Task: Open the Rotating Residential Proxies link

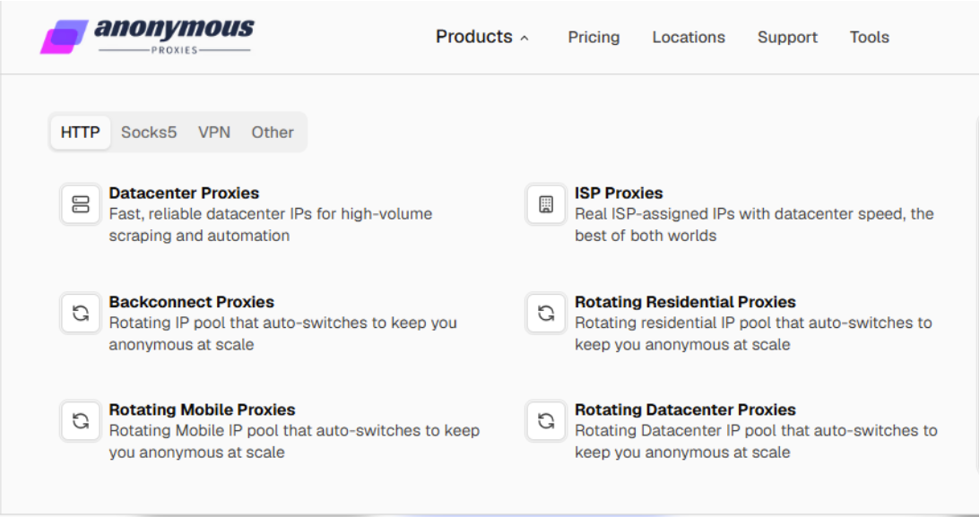Action: click(x=685, y=302)
